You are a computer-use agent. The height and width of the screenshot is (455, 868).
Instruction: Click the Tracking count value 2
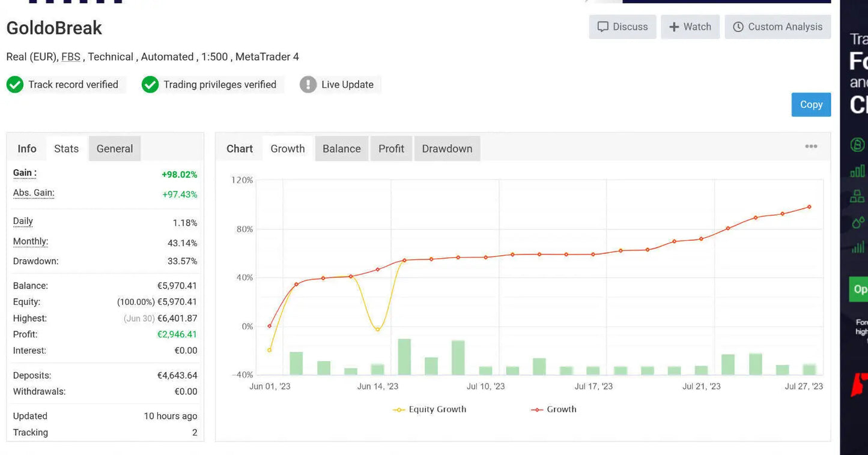click(x=195, y=433)
